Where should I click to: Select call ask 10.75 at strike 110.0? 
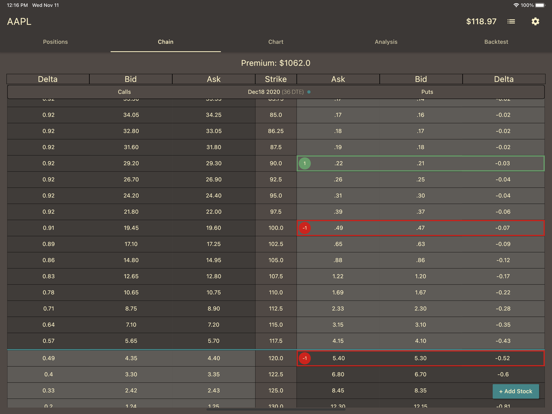(x=214, y=293)
